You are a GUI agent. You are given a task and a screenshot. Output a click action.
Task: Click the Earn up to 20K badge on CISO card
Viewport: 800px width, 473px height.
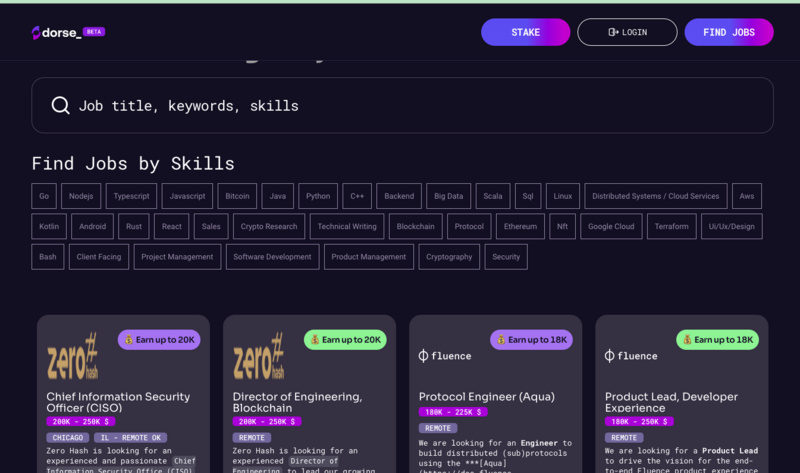[x=159, y=340]
